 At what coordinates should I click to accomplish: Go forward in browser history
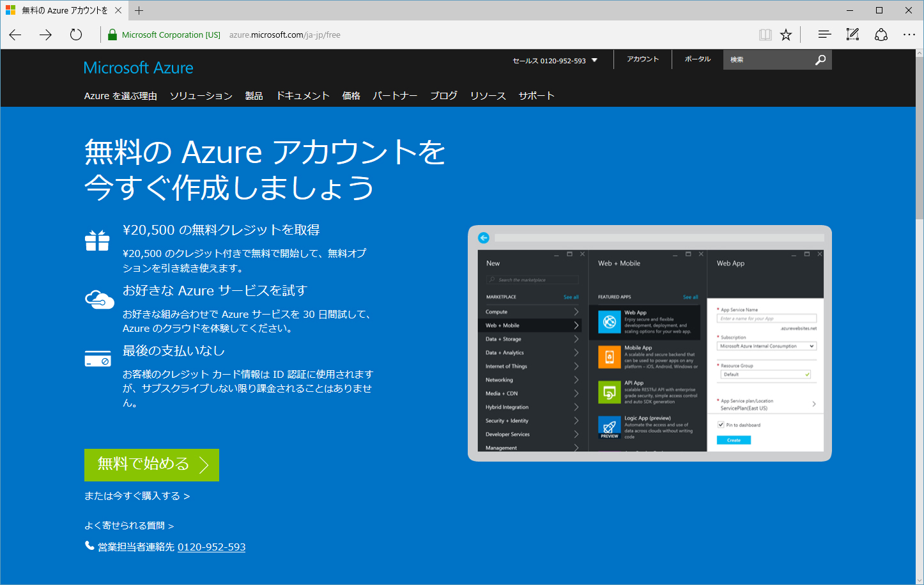(45, 35)
